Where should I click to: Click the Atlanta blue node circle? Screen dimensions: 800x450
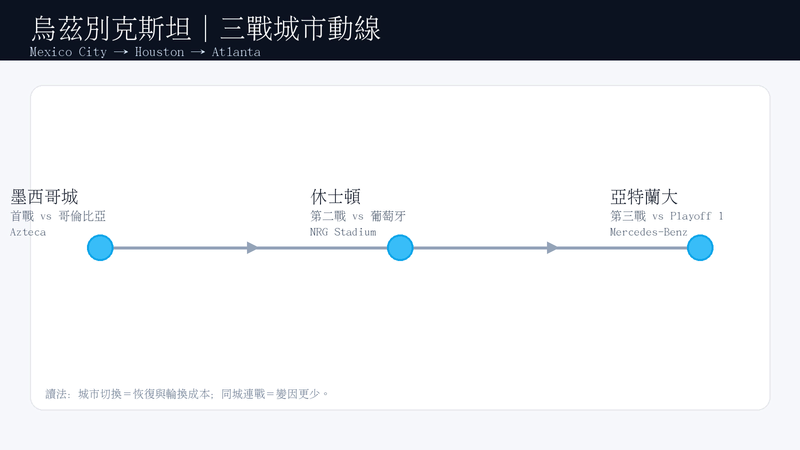(x=700, y=248)
